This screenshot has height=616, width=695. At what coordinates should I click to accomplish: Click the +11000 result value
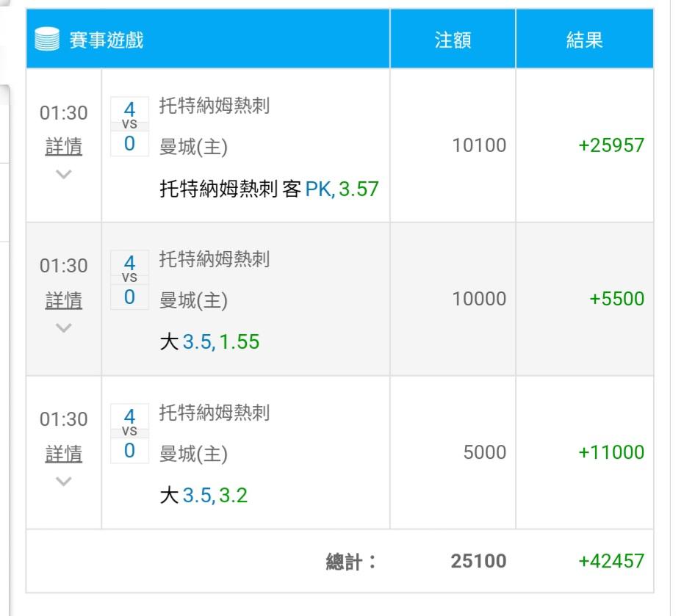(611, 452)
